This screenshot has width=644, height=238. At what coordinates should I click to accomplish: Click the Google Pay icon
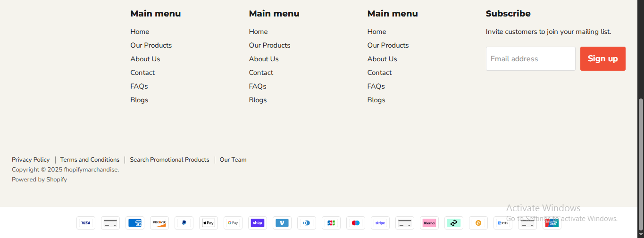233,223
